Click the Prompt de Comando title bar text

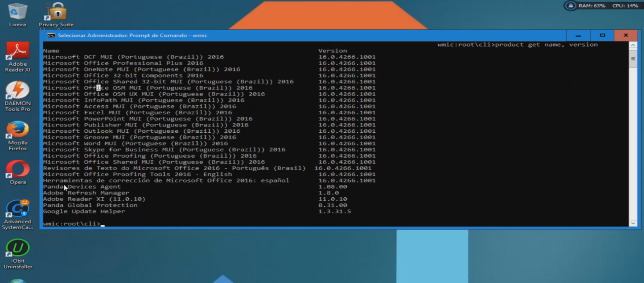click(x=132, y=36)
